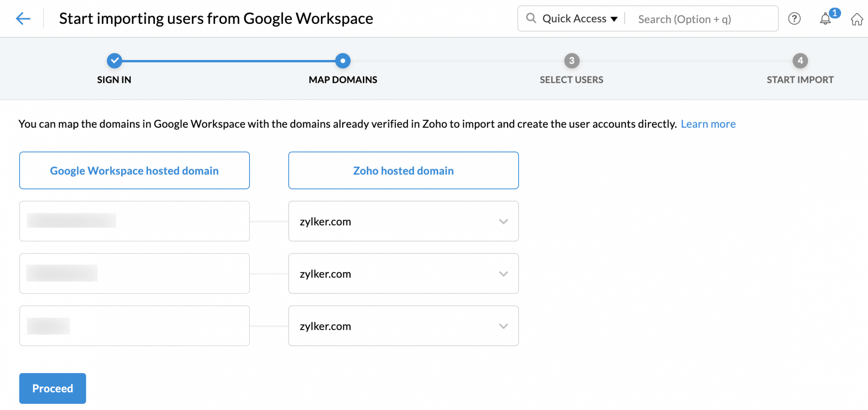Open the Learn more link
Viewport: 868px width, 410px height.
click(708, 124)
